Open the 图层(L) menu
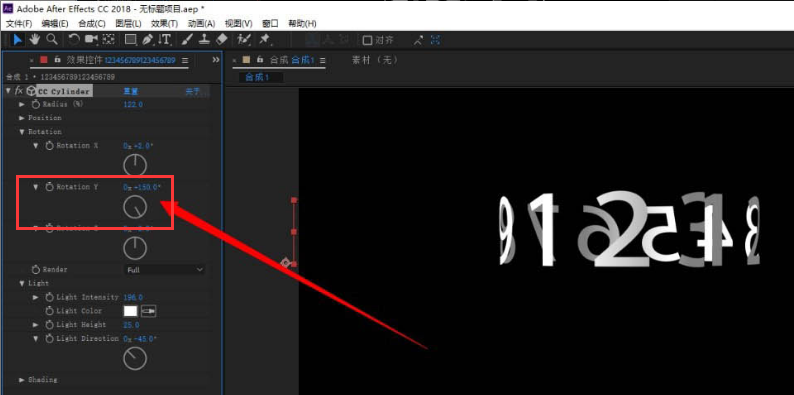Screen dimensions: 794x395 click(x=128, y=24)
